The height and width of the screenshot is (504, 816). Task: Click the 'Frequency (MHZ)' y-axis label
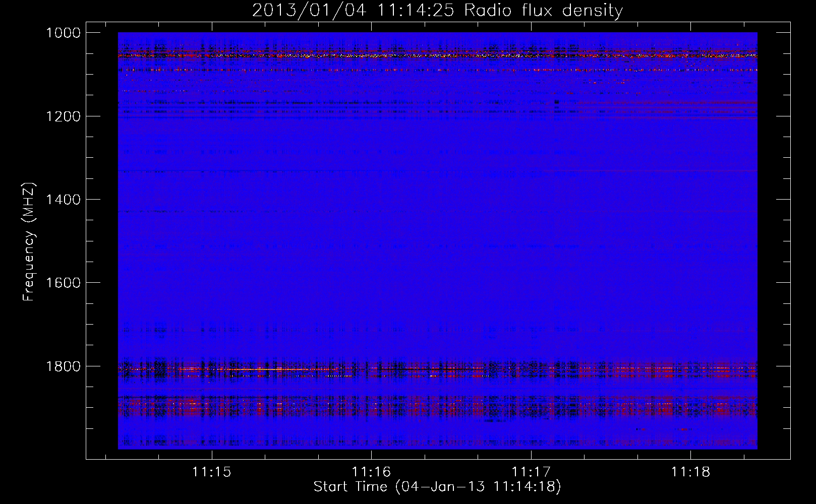pyautogui.click(x=29, y=242)
